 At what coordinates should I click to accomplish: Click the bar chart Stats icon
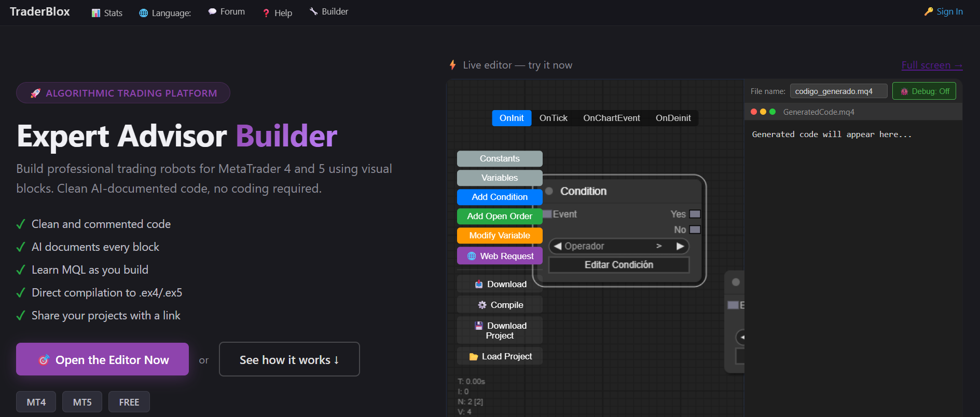tap(96, 13)
